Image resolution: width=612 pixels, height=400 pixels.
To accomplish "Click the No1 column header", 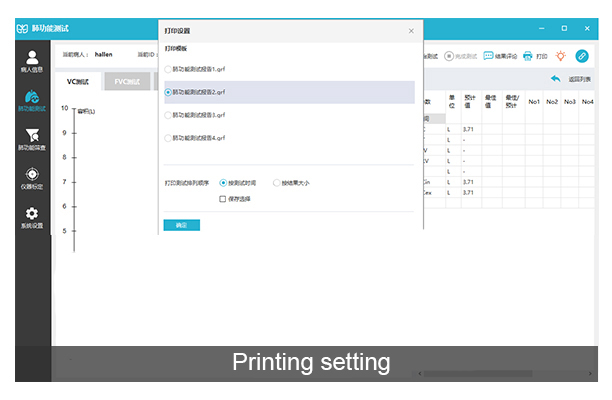I will (x=534, y=101).
